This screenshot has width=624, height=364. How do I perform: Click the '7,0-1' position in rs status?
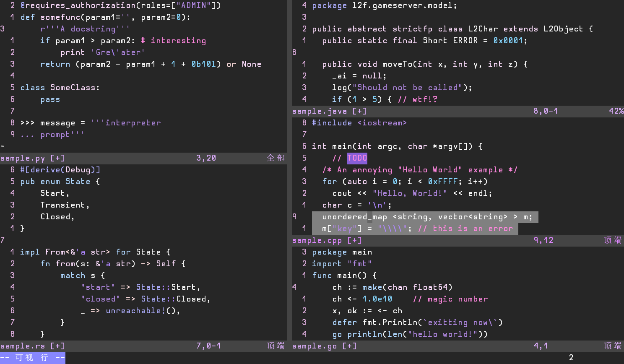[209, 346]
